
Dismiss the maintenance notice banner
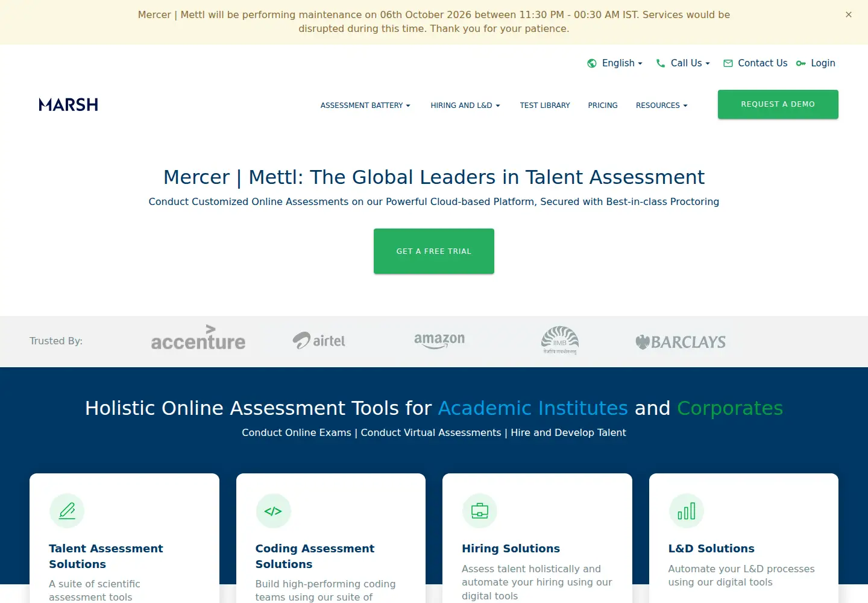tap(849, 14)
